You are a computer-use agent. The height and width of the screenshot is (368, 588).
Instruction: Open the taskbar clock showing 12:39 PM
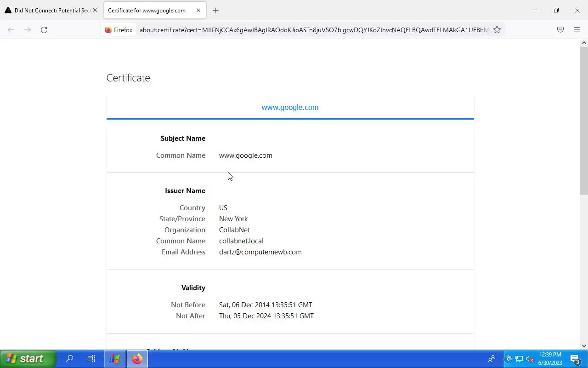(550, 359)
